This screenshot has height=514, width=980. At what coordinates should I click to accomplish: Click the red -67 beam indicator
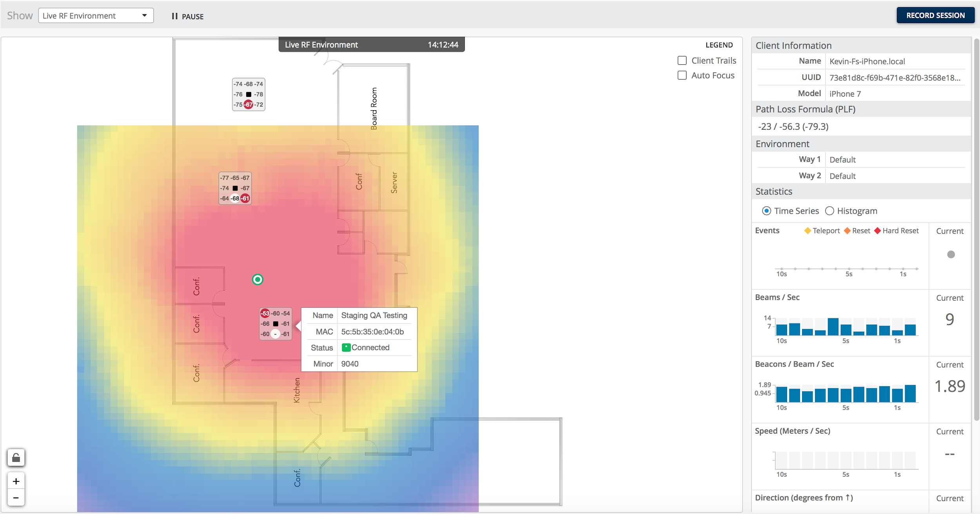tap(249, 105)
